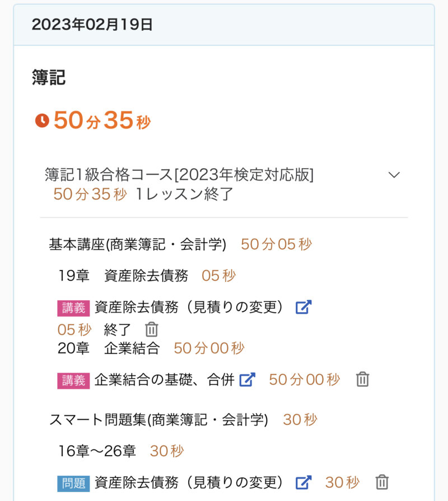
Task: Click the blue 問題 badge
Action: (x=73, y=483)
